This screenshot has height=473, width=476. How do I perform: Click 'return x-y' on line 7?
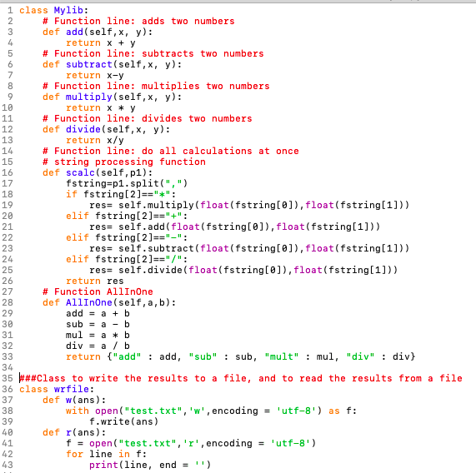[x=95, y=76]
